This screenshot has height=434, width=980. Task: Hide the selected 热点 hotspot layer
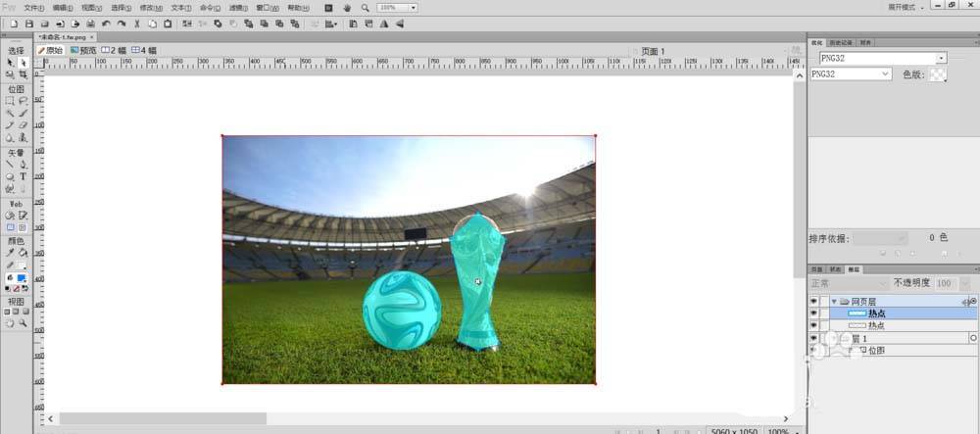coord(813,313)
